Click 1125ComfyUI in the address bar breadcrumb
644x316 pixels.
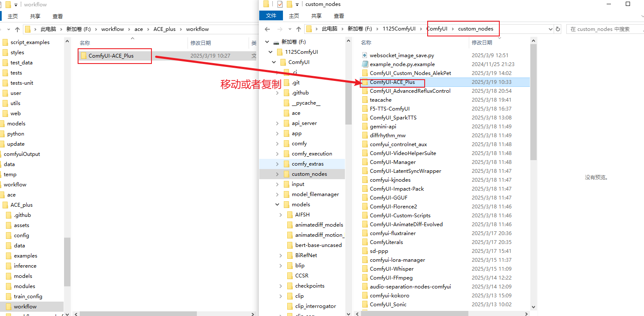tap(399, 29)
